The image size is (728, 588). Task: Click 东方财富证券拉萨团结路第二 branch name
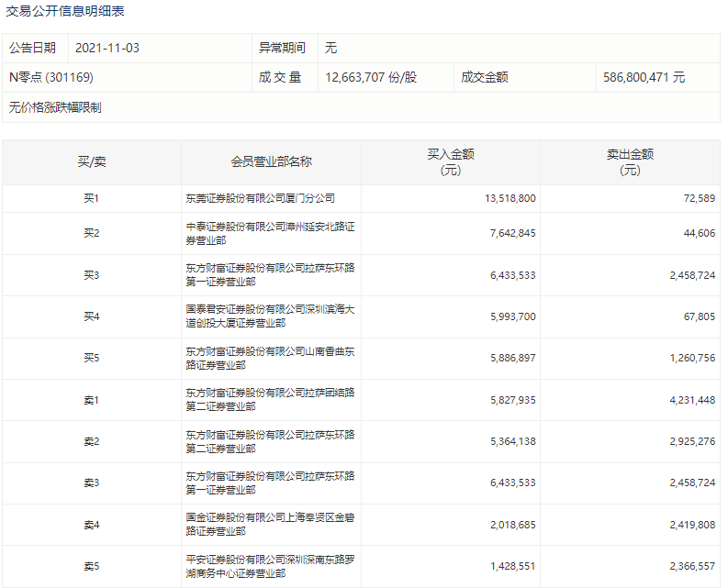coord(270,400)
